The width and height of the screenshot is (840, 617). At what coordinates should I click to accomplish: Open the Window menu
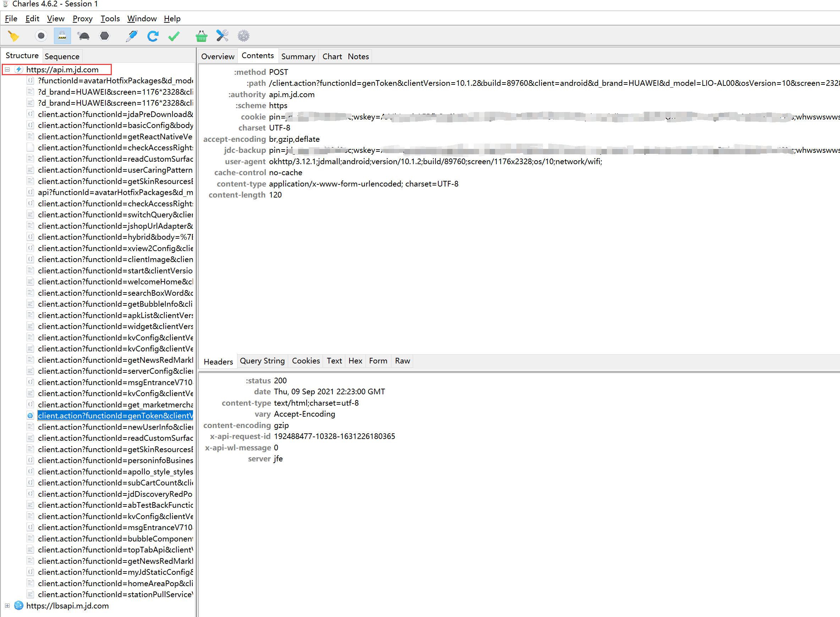[x=142, y=18]
